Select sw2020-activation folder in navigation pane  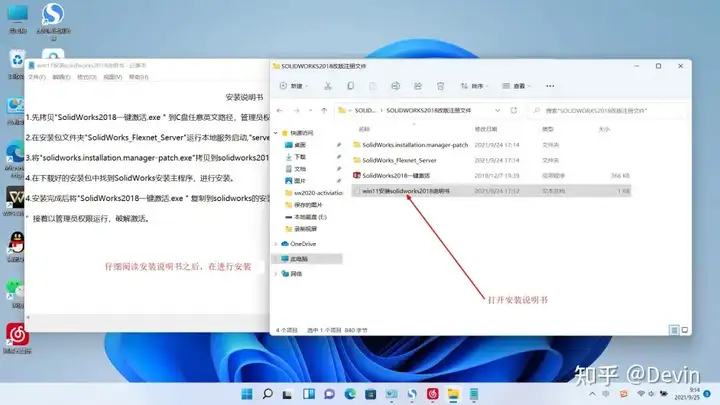point(313,193)
